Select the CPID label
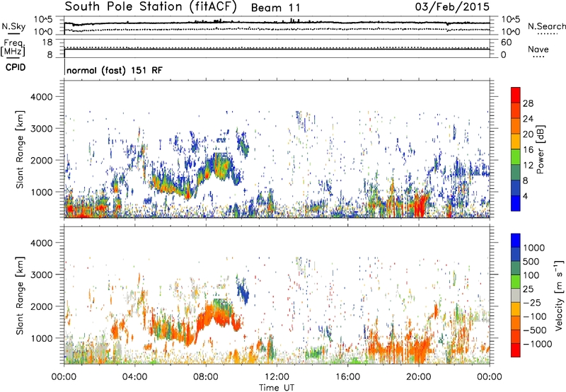This screenshot has width=566, height=392. click(16, 67)
